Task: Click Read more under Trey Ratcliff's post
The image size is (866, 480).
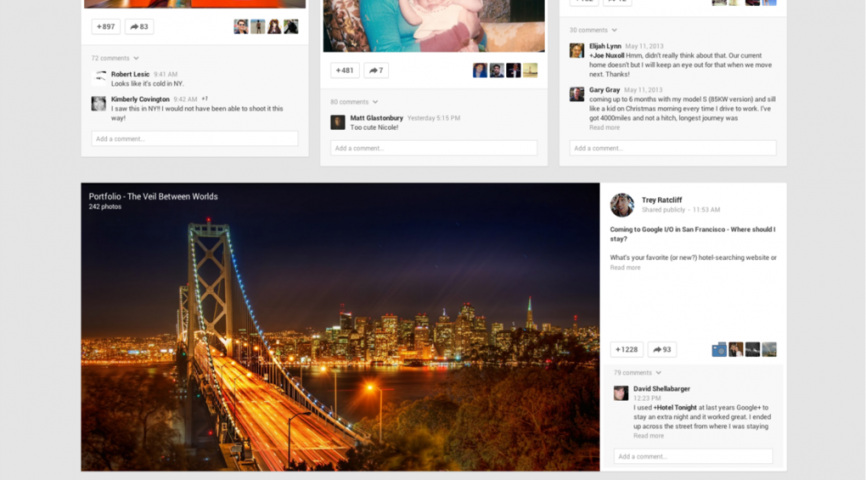Action: (625, 267)
